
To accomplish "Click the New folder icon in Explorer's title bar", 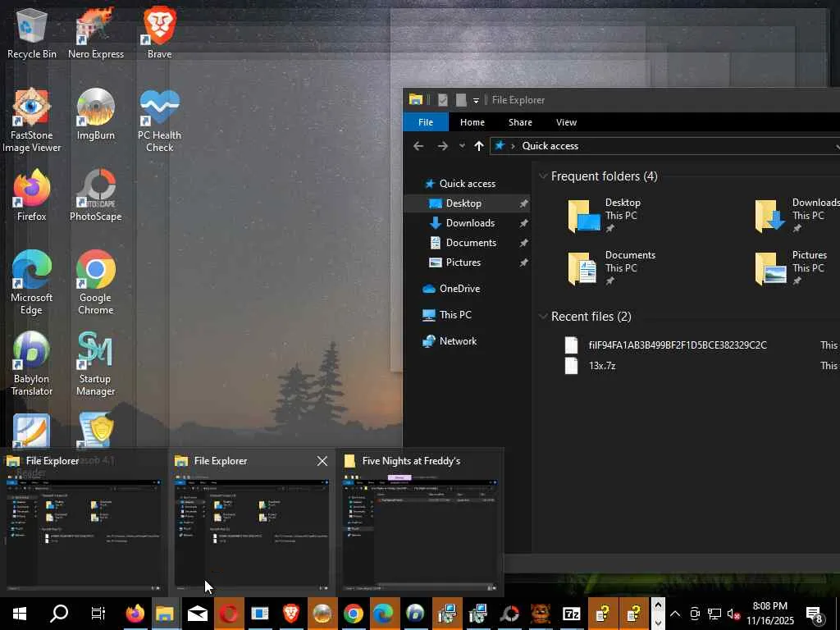I will pos(461,100).
